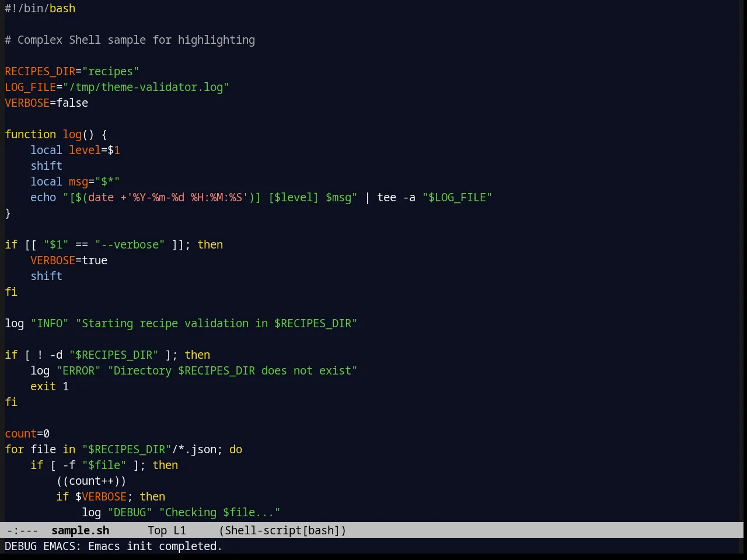Click the "INFO" string argument
Image resolution: width=747 pixels, height=560 pixels.
click(x=50, y=323)
